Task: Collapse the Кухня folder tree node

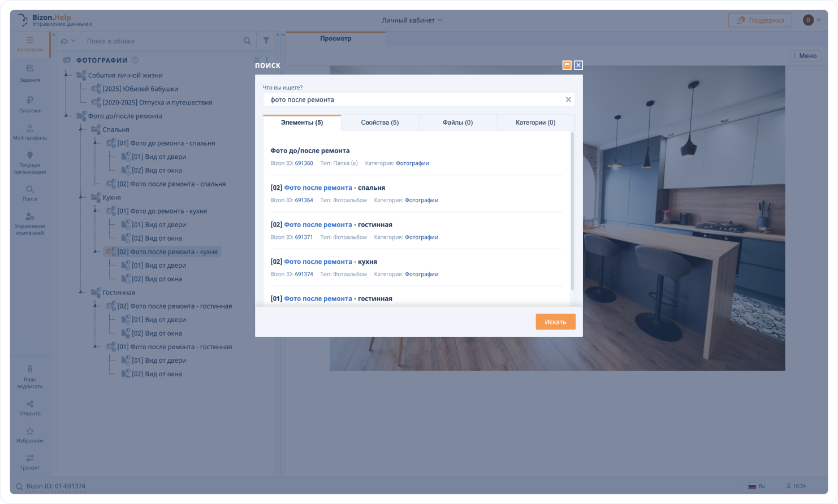Action: tap(82, 198)
